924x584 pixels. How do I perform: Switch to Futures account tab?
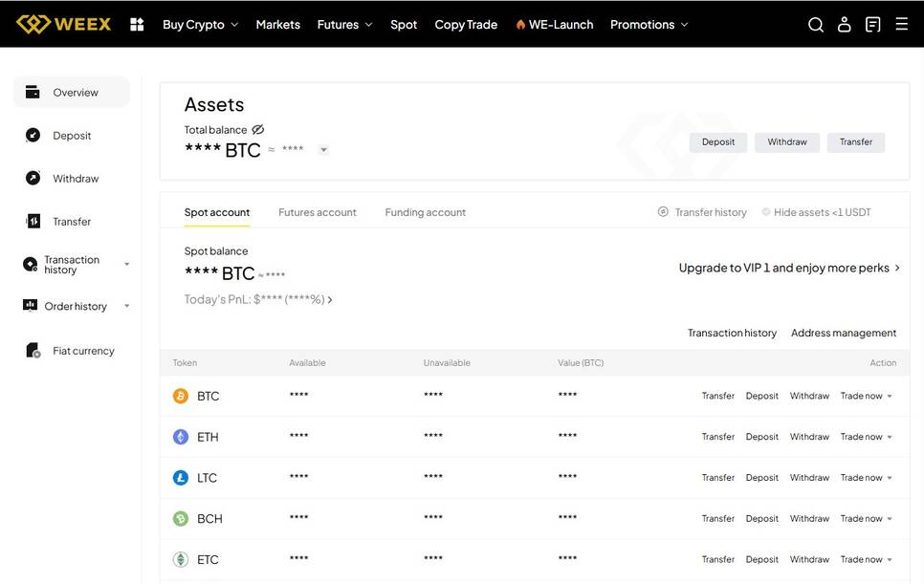(x=318, y=212)
